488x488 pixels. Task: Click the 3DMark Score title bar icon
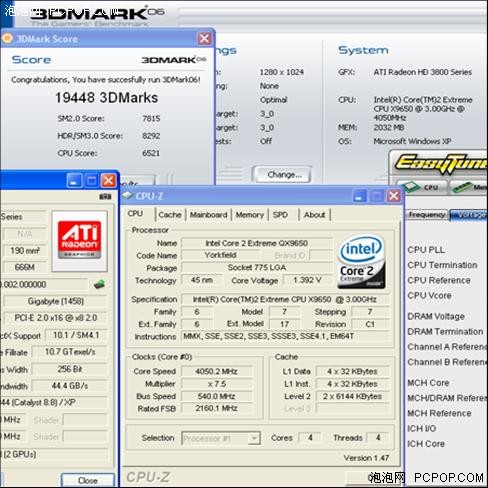(7, 38)
